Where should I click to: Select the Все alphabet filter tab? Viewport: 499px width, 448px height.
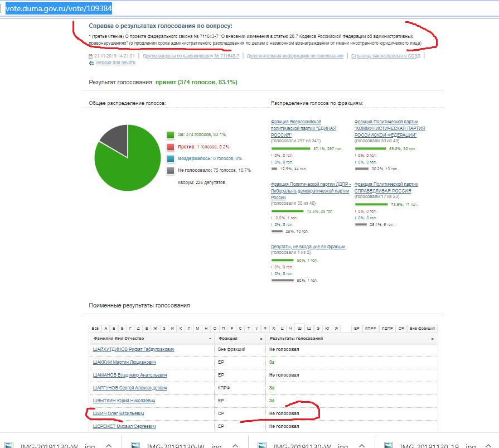pyautogui.click(x=95, y=329)
